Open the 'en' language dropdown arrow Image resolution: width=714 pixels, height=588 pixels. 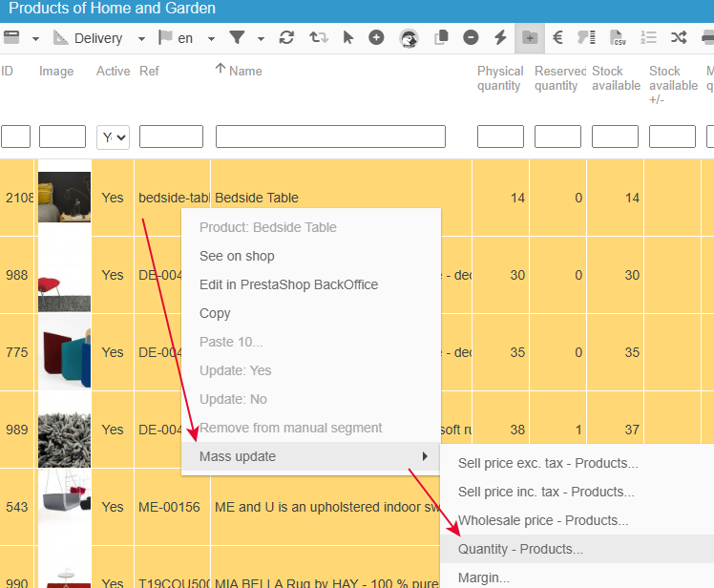click(x=211, y=39)
